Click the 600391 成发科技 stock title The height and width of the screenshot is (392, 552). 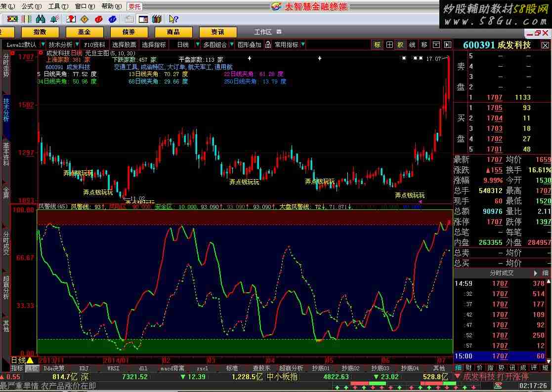497,45
